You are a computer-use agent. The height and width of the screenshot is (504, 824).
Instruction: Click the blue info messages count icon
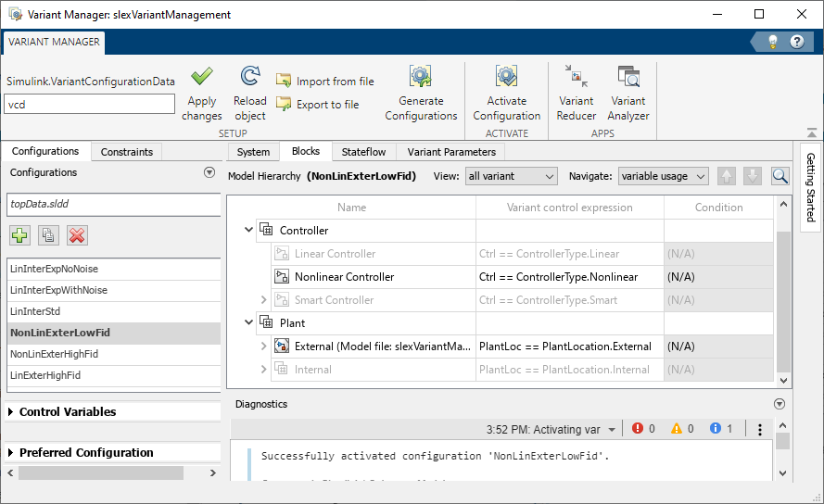(x=716, y=428)
